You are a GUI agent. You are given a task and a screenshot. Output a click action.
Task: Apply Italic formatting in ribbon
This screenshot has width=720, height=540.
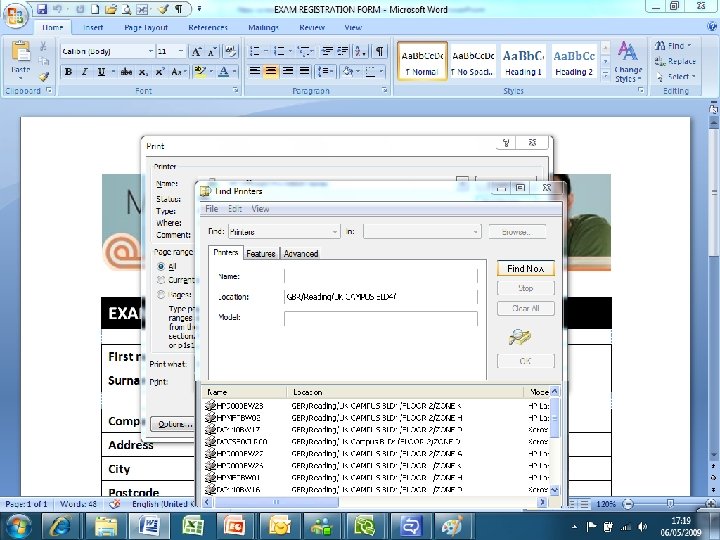coord(84,72)
